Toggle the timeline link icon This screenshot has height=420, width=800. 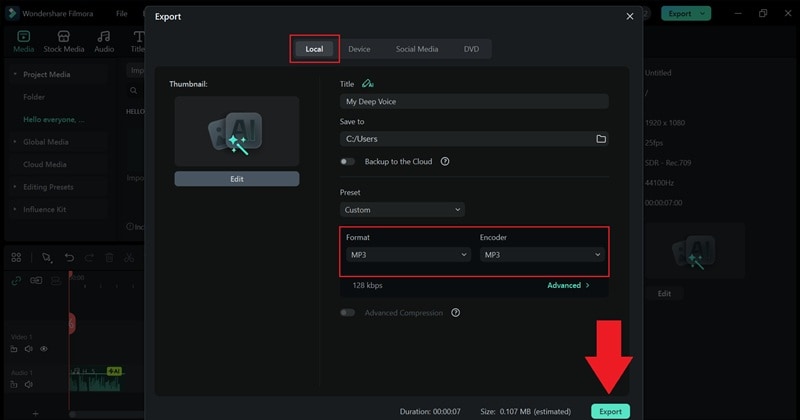pyautogui.click(x=16, y=280)
